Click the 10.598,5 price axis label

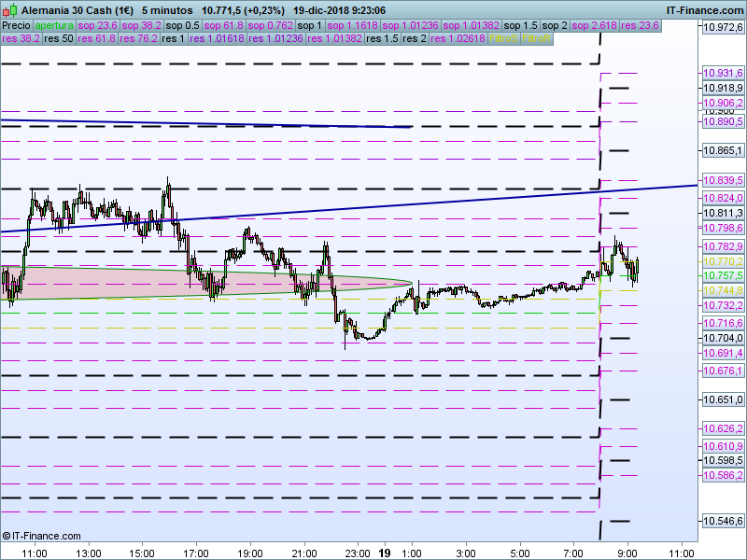pos(723,460)
